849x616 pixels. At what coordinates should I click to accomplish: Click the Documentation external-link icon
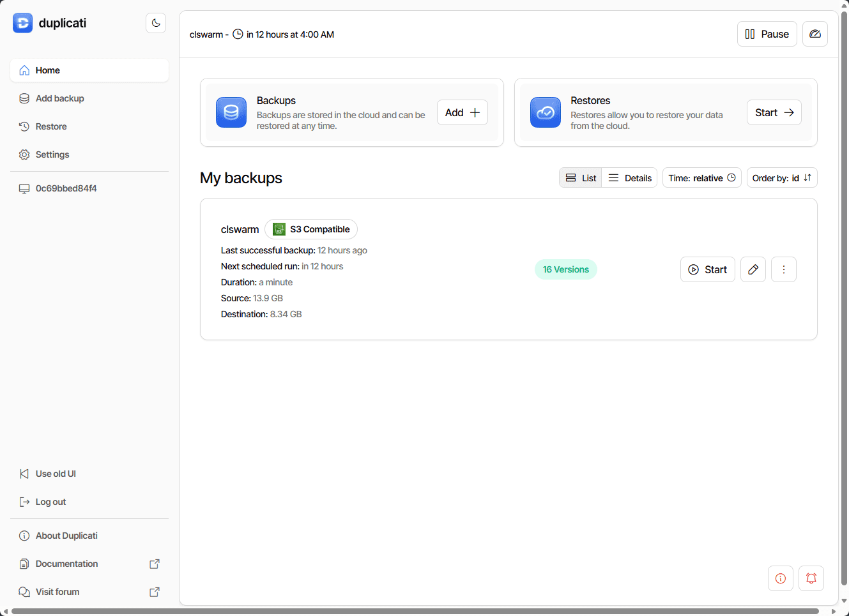click(x=155, y=564)
